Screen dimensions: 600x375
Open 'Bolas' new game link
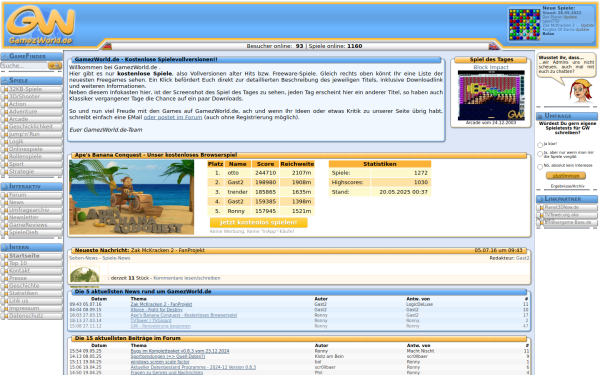coord(548,34)
